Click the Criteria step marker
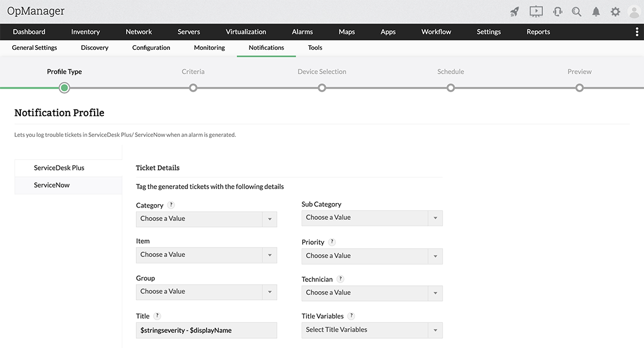Image resolution: width=644 pixels, height=348 pixels. click(193, 88)
